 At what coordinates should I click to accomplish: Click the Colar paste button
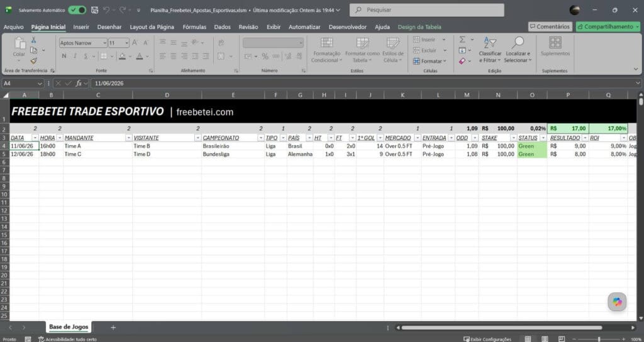pyautogui.click(x=19, y=48)
